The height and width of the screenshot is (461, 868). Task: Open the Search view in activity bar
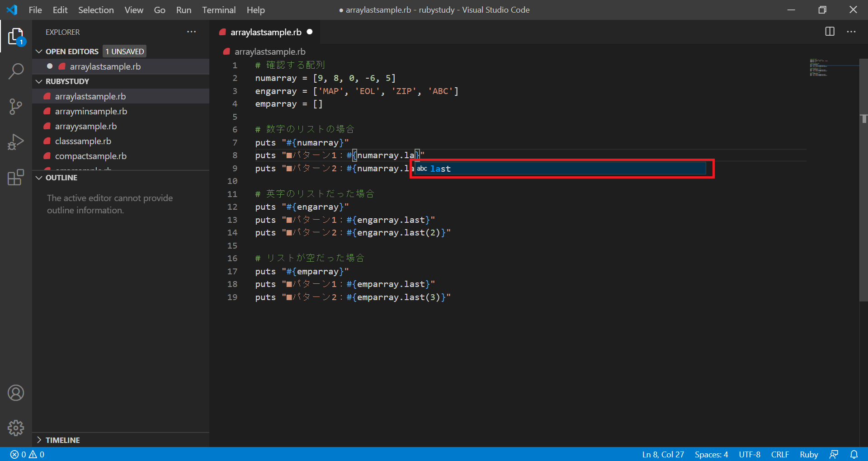click(16, 71)
